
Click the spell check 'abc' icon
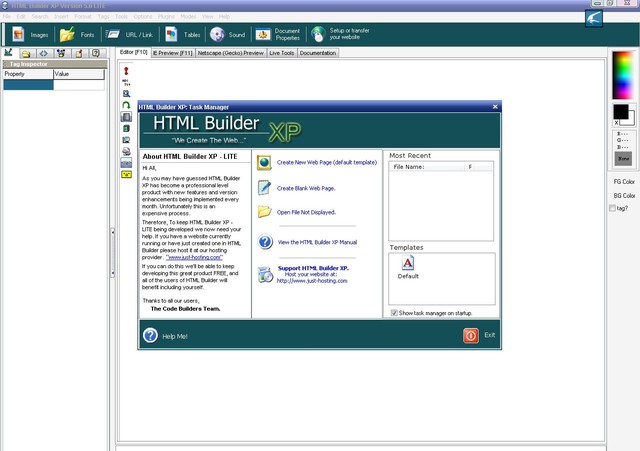coord(126,82)
